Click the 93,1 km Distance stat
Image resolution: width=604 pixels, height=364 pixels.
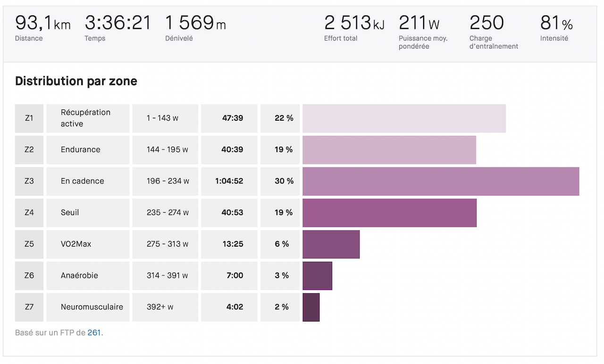click(42, 27)
